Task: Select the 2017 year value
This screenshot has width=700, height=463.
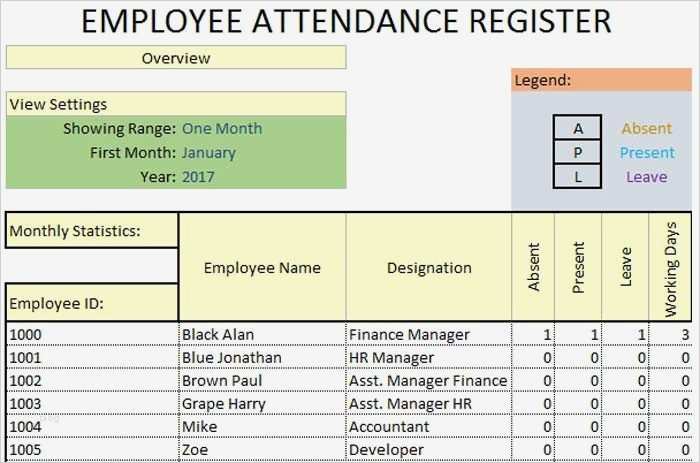Action: pyautogui.click(x=198, y=177)
